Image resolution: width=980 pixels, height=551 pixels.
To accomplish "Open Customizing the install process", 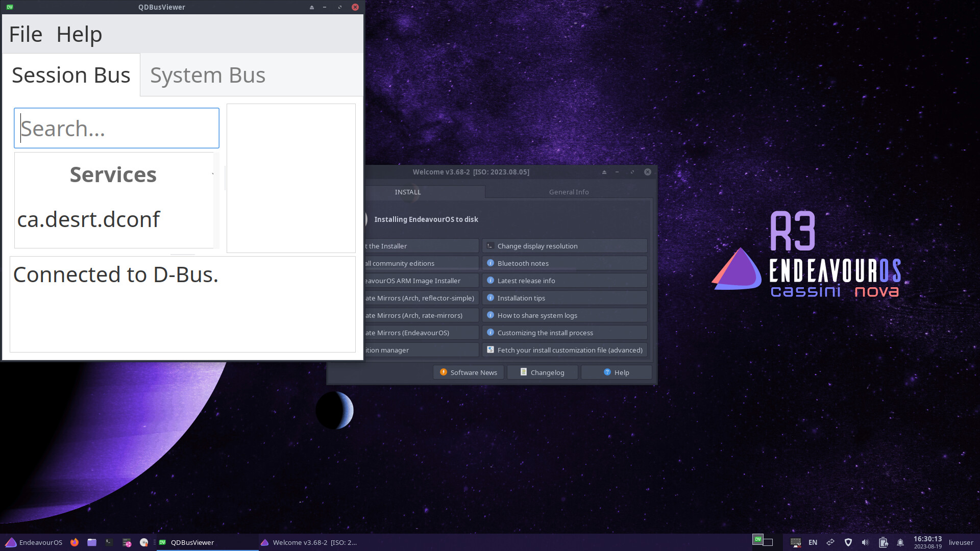I will tap(565, 333).
